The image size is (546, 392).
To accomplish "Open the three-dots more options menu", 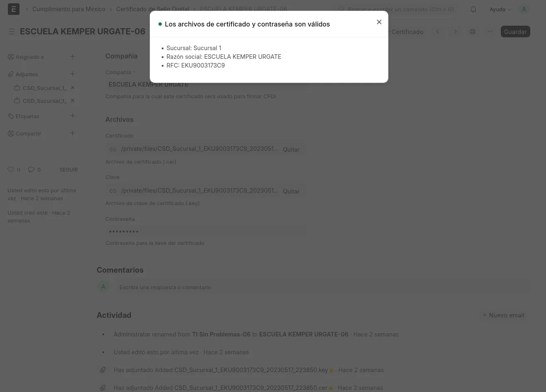I will (x=490, y=31).
